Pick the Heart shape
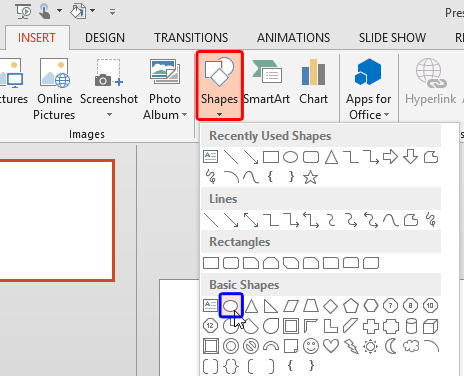Viewport: 464px width, 376px height. click(331, 346)
